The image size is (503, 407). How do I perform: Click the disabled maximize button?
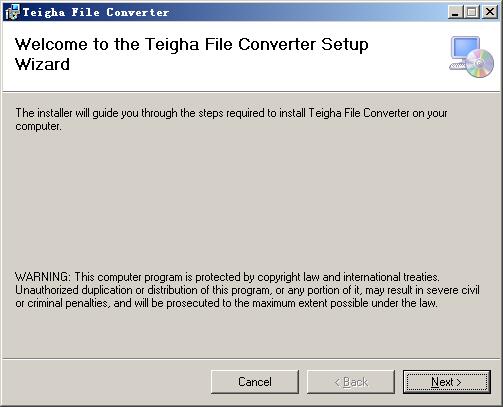472,12
